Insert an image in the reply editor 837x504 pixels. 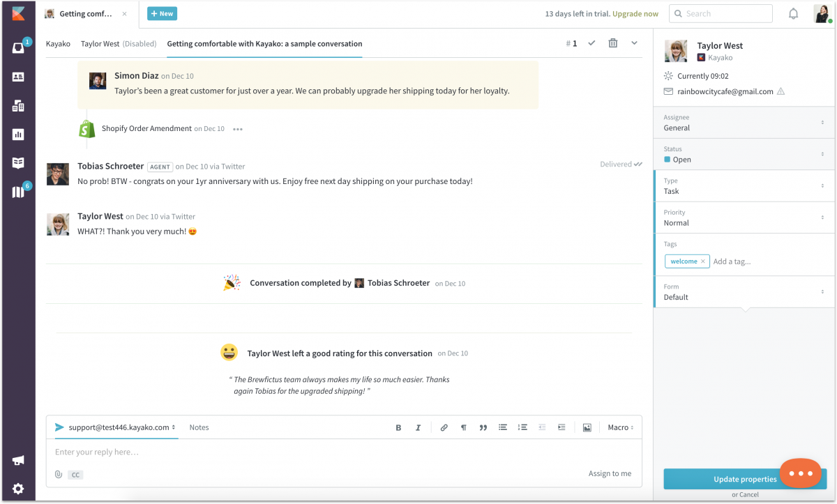coord(586,427)
